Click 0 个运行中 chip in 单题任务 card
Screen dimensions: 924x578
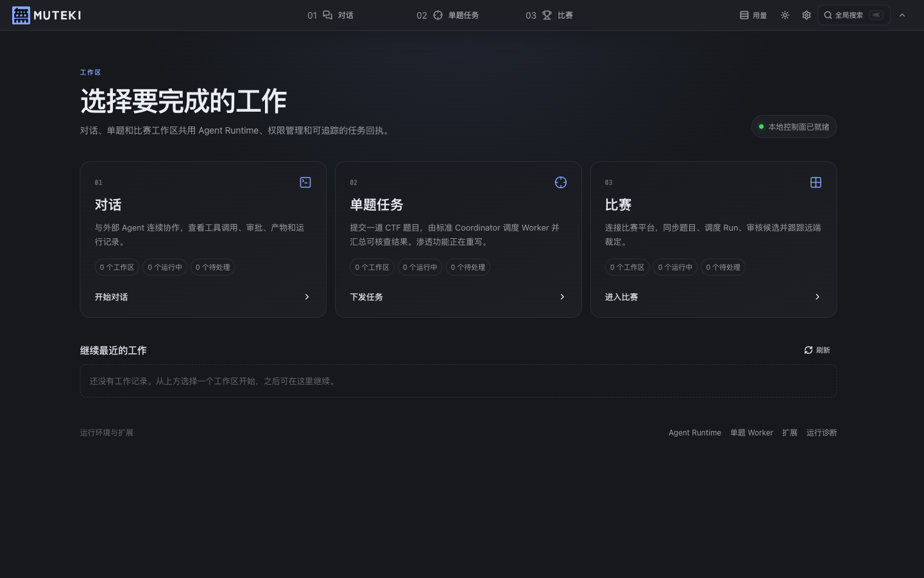(420, 267)
